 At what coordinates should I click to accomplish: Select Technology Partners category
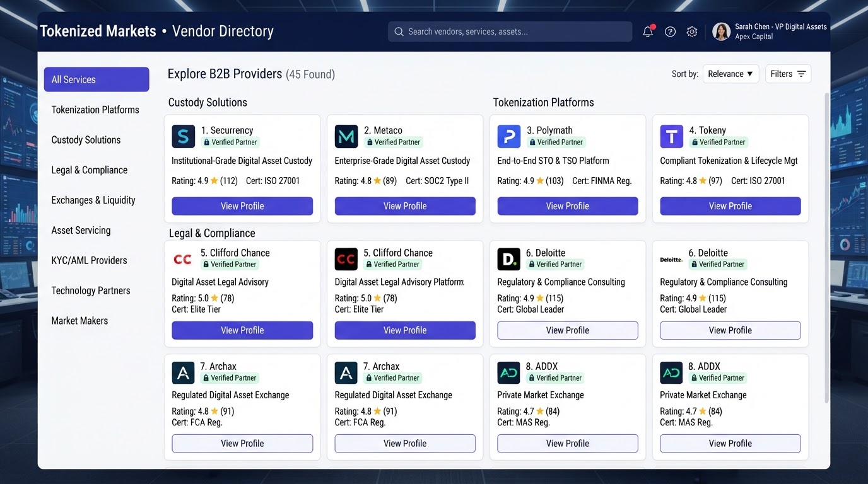[91, 291]
